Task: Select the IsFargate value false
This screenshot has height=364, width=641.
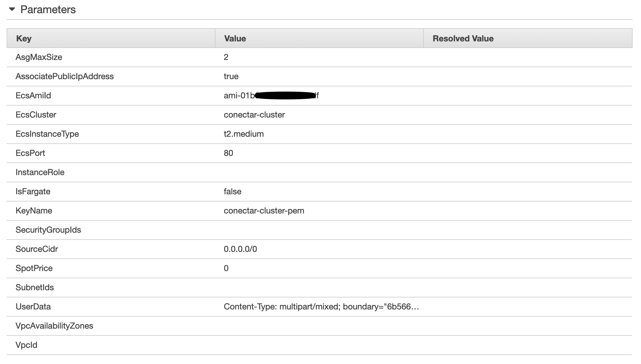Action: (232, 191)
